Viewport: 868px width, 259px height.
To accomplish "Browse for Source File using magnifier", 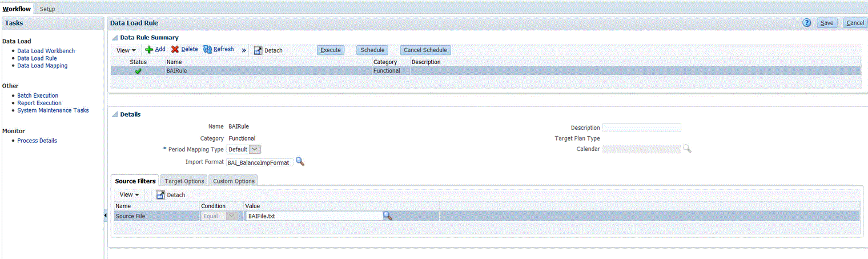I will click(388, 216).
